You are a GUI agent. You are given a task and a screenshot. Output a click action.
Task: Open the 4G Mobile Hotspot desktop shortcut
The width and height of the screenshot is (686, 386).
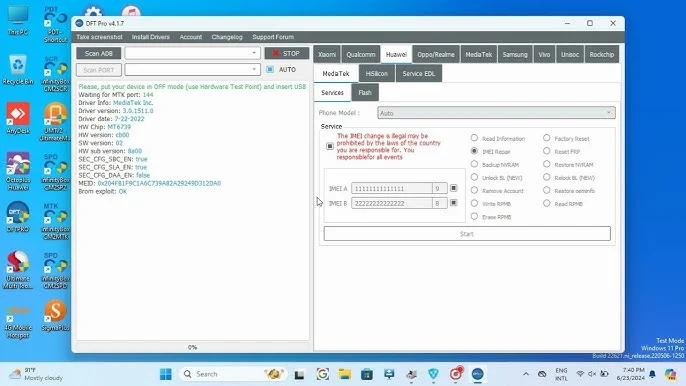tap(18, 322)
